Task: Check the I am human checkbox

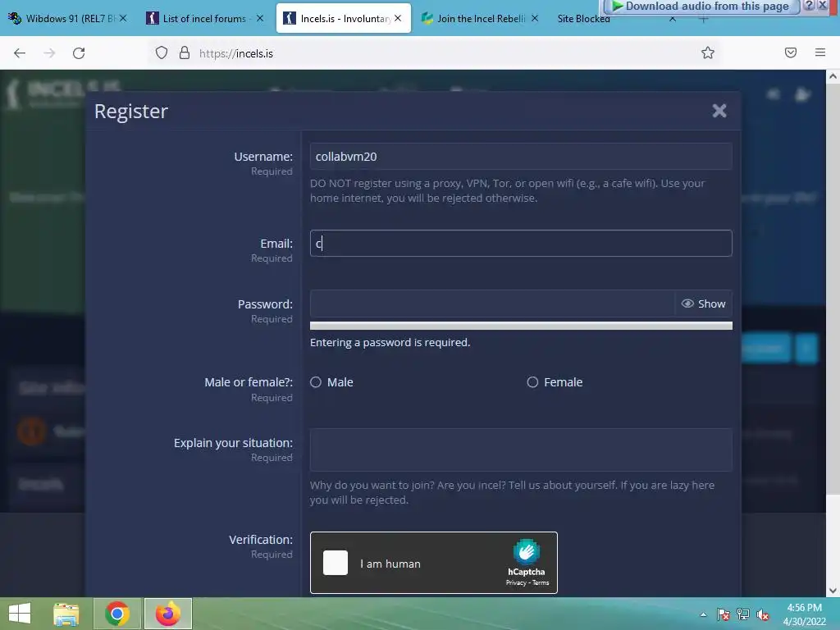Action: pos(336,563)
